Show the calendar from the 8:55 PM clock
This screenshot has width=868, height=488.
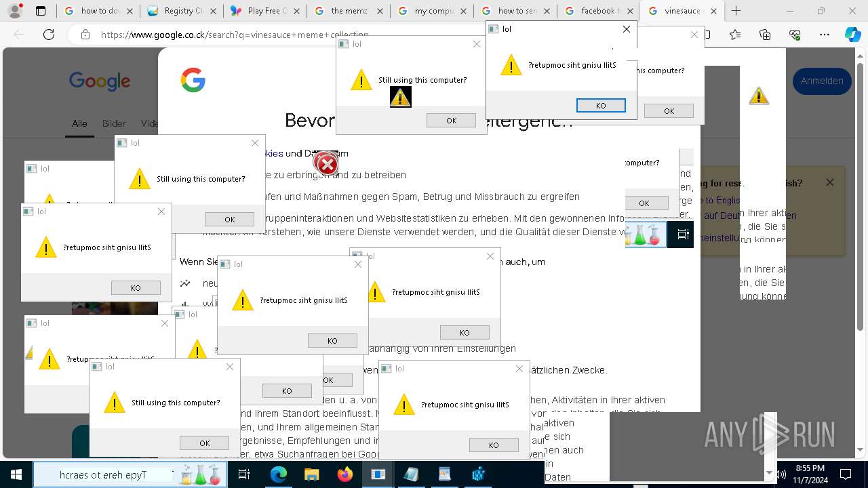pos(810,474)
